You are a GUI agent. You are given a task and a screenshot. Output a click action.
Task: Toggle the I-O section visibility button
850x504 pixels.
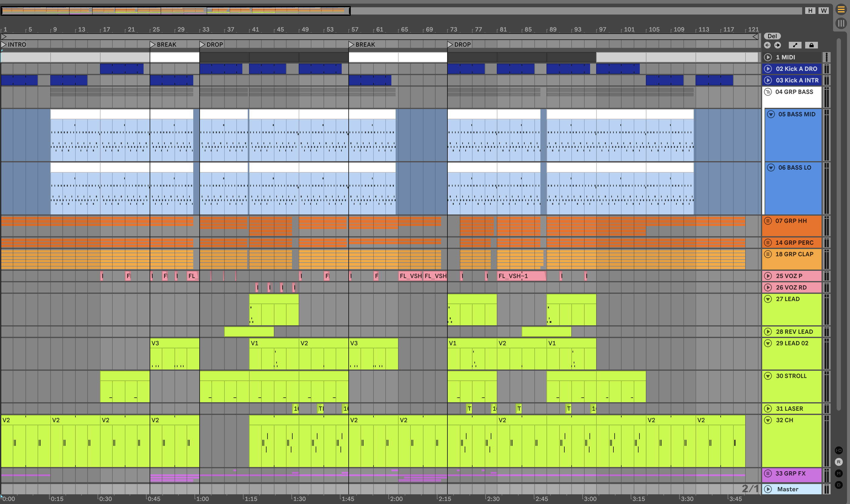pyautogui.click(x=838, y=450)
